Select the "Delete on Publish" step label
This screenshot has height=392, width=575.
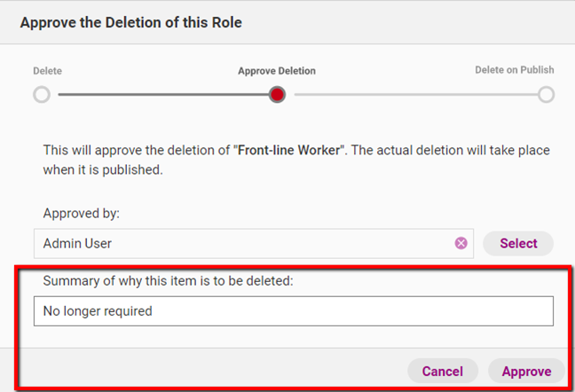[515, 71]
